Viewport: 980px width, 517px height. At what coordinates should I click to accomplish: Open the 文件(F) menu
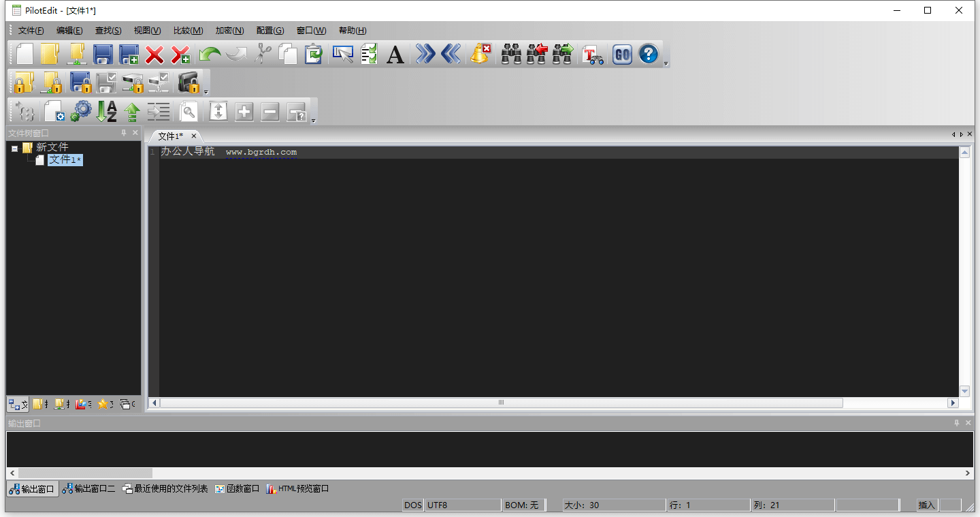[31, 31]
